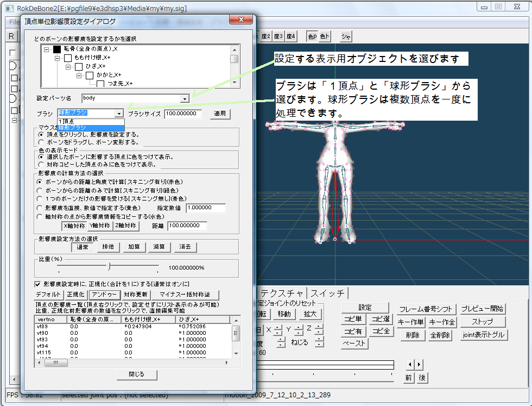Click the アンドゥー undo button
This screenshot has width=532, height=406.
[104, 294]
